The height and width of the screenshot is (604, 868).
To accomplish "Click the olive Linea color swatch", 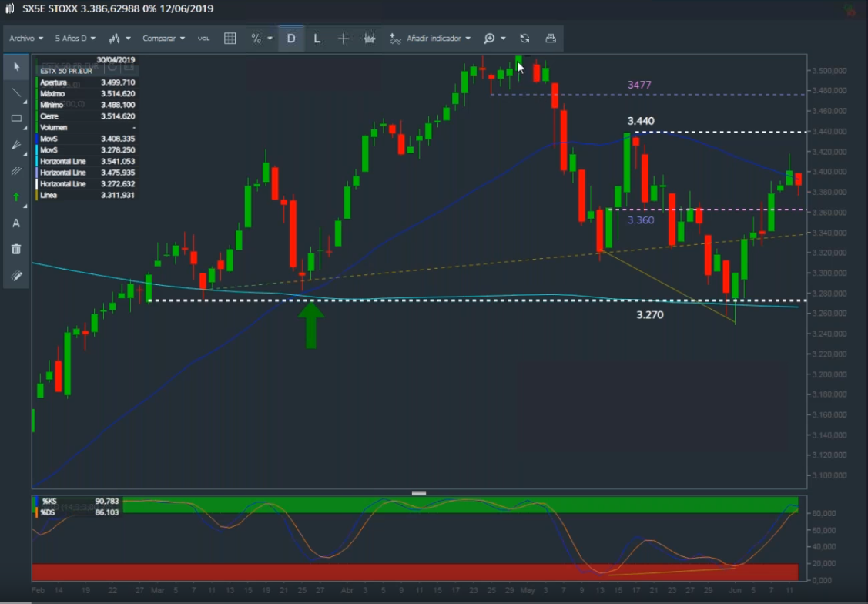I will point(37,195).
